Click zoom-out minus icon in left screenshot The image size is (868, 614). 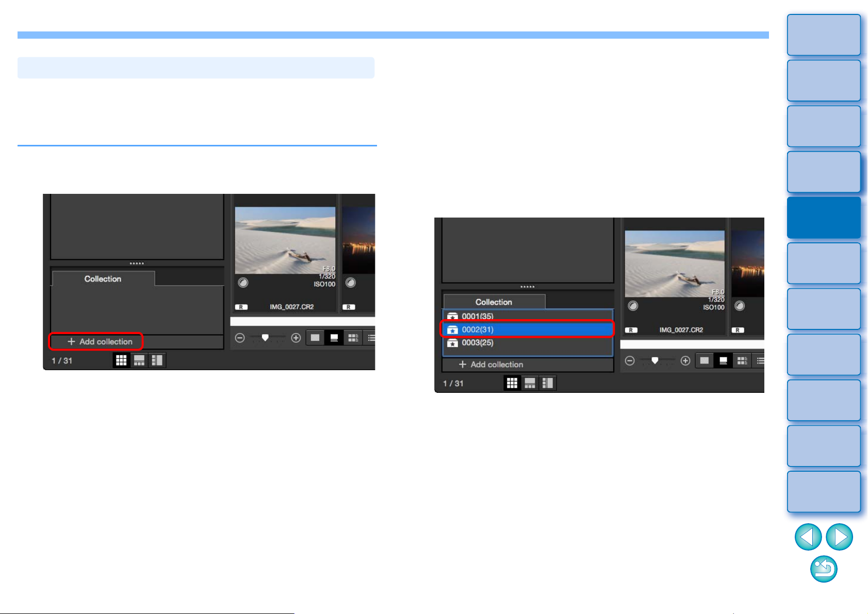click(240, 338)
